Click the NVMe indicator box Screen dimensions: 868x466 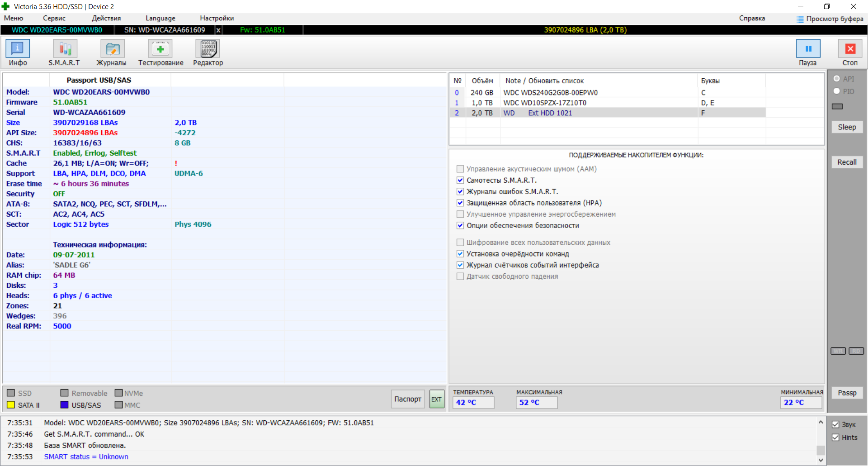pyautogui.click(x=118, y=393)
